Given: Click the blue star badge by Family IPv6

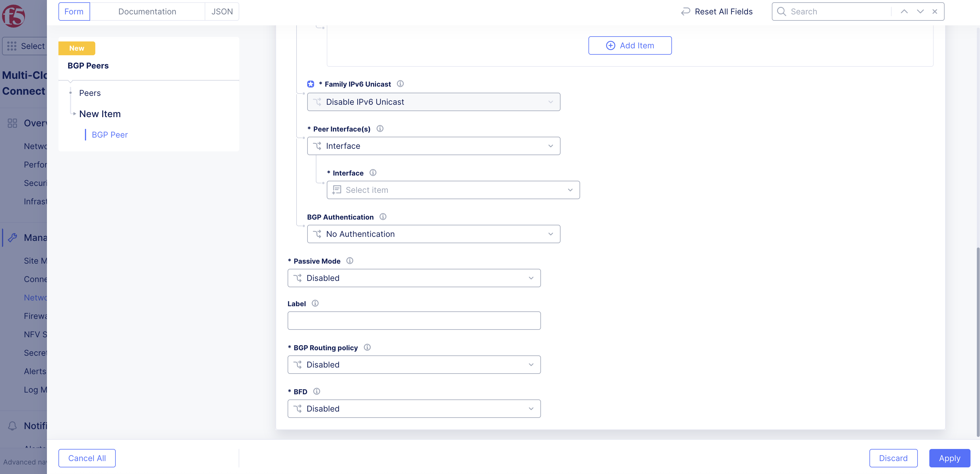Looking at the screenshot, I should (x=311, y=84).
